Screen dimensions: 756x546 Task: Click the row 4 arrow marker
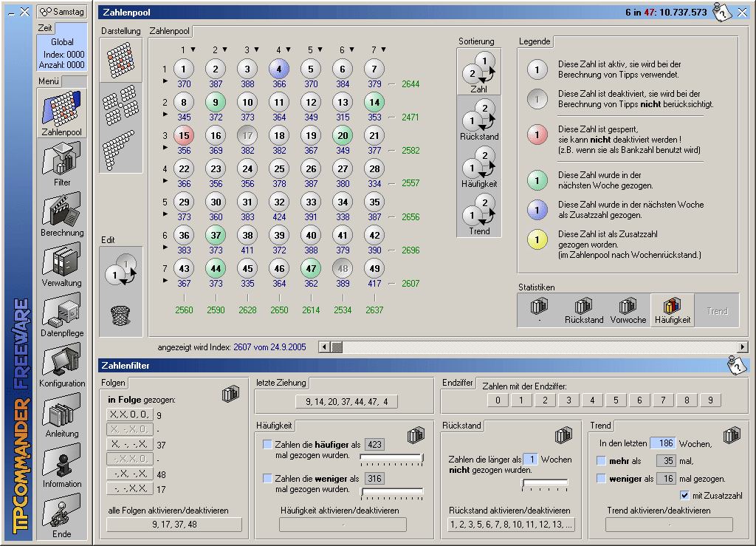point(165,181)
